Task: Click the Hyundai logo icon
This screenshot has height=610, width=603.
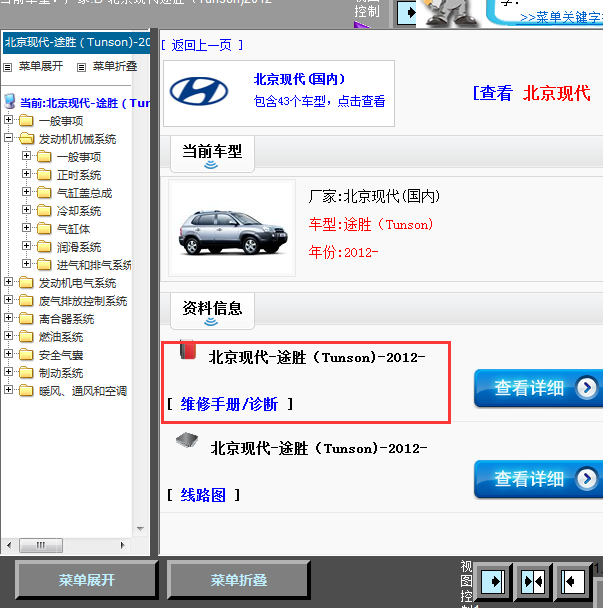Action: pyautogui.click(x=199, y=91)
